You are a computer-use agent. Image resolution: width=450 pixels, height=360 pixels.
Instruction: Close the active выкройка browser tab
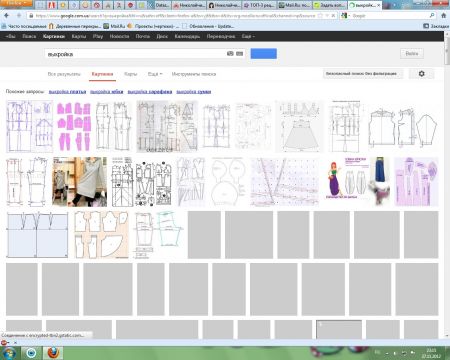[x=379, y=5]
